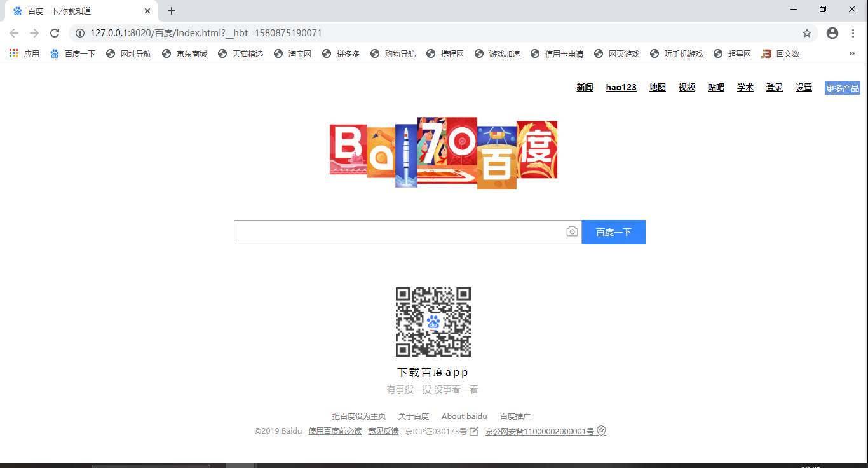Open the Chrome profile avatar icon
This screenshot has height=468, width=868.
tap(832, 33)
